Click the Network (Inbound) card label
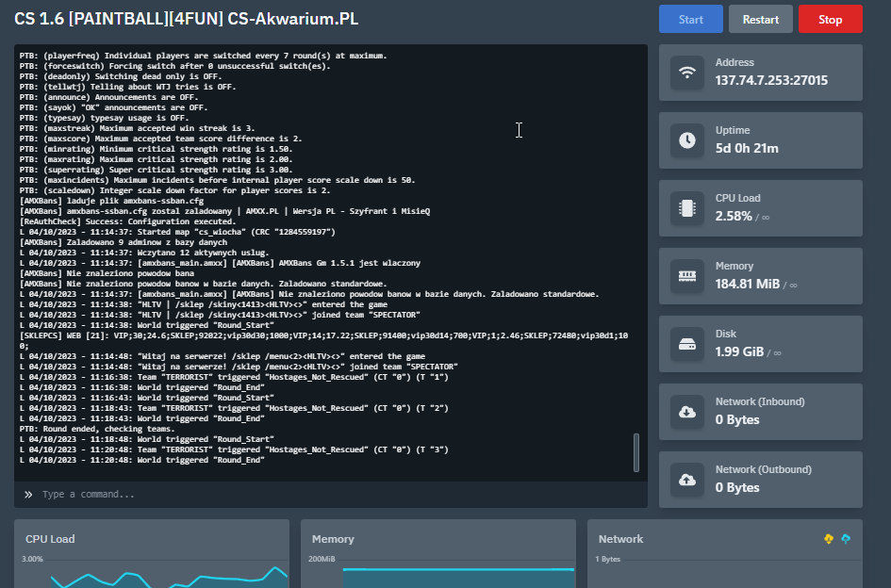891x588 pixels. point(760,401)
